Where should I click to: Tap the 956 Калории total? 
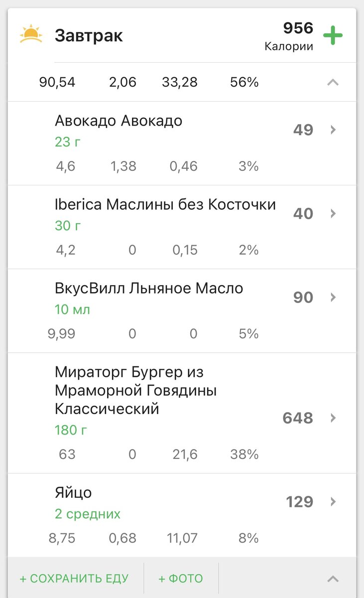click(289, 36)
